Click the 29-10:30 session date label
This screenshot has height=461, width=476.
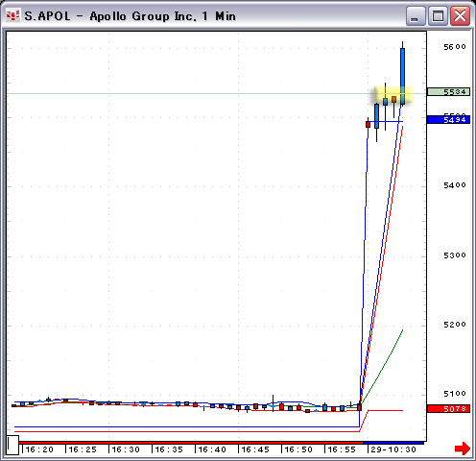393,449
